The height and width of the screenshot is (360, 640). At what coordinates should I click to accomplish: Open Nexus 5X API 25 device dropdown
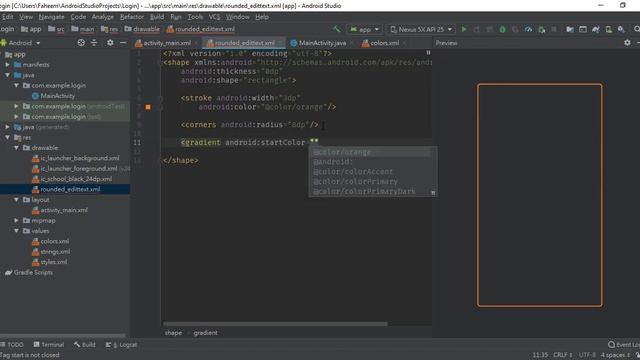[x=421, y=29]
